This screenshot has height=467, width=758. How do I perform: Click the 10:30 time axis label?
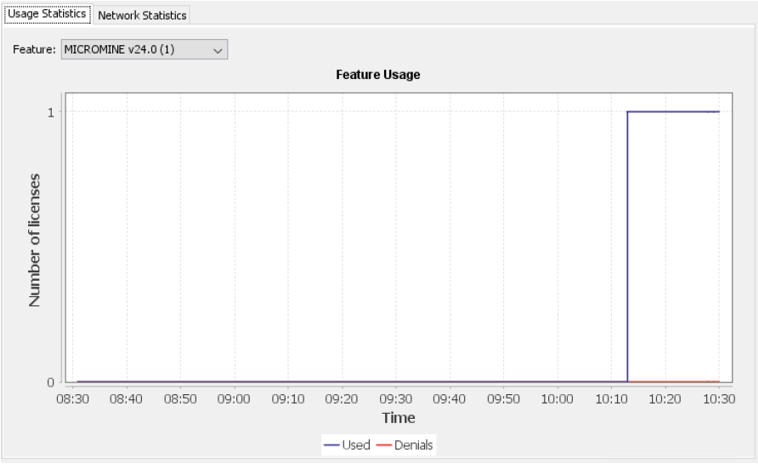point(719,399)
